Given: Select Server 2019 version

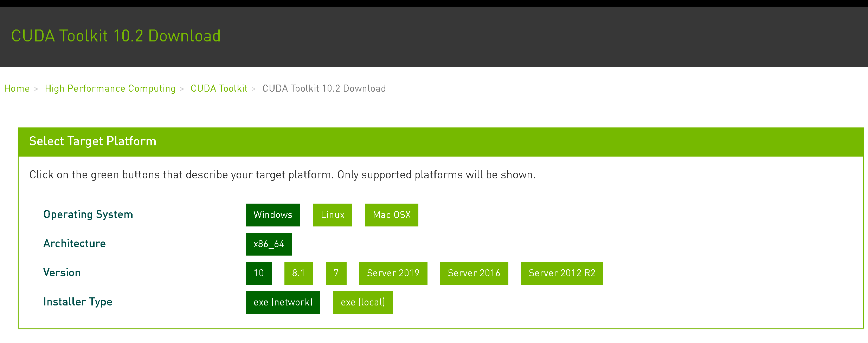Looking at the screenshot, I should click(x=393, y=273).
